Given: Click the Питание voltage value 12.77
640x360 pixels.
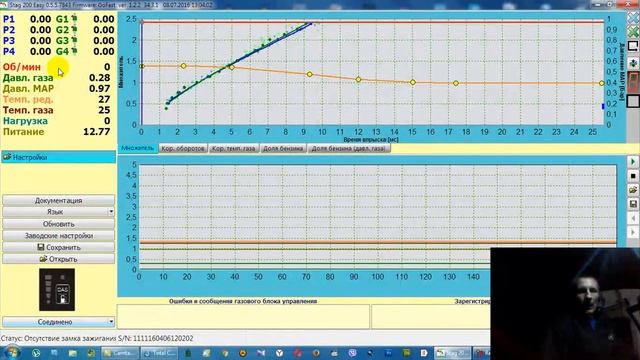Looking at the screenshot, I should (96, 131).
